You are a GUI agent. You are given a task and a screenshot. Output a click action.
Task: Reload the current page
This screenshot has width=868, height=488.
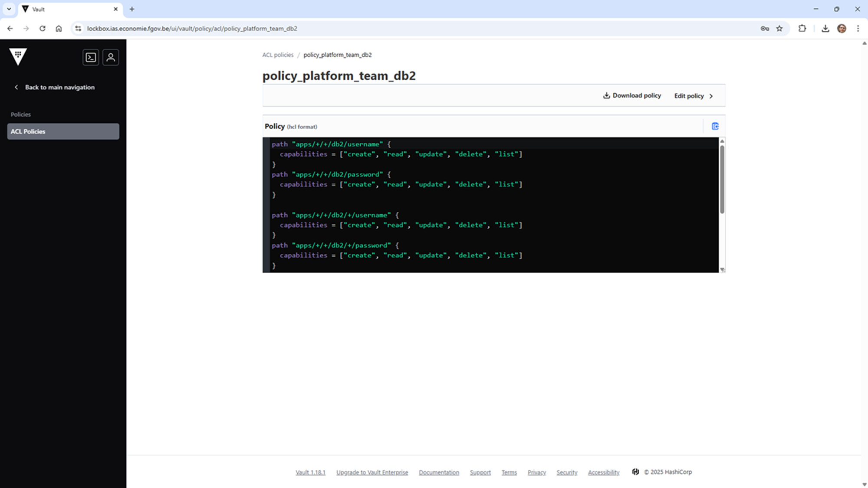(42, 29)
